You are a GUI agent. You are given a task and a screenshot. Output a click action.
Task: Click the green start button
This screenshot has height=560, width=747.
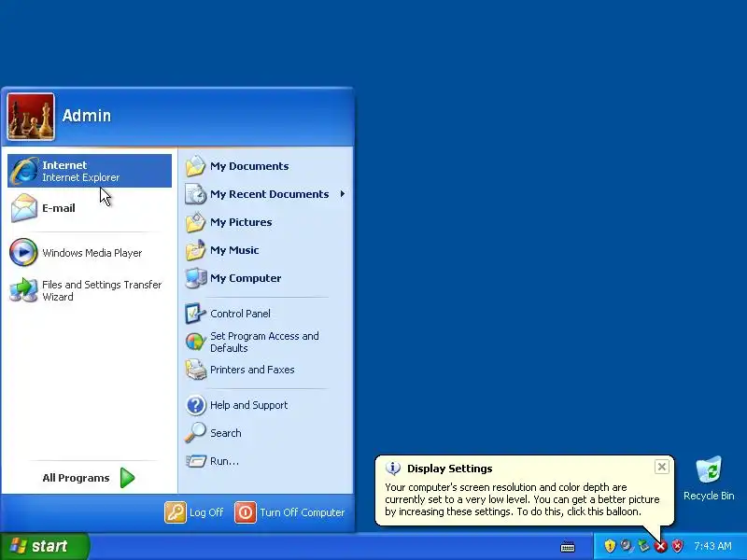44,546
